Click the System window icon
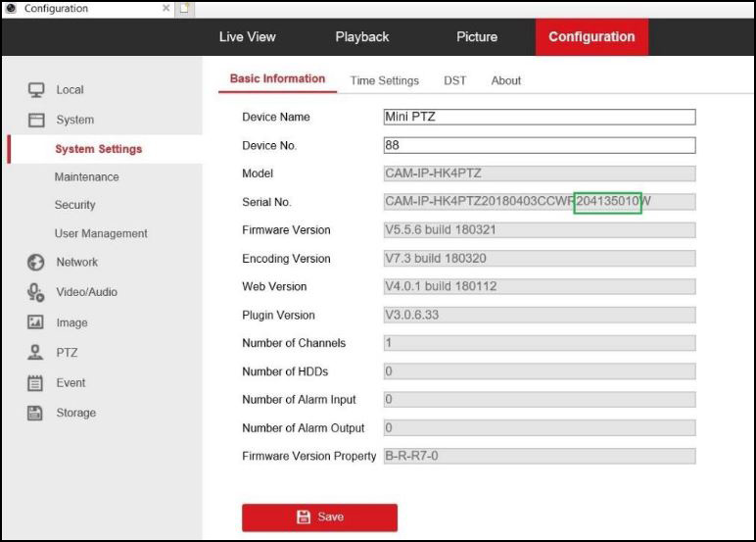Screen dimensions: 756x542 (x=36, y=120)
